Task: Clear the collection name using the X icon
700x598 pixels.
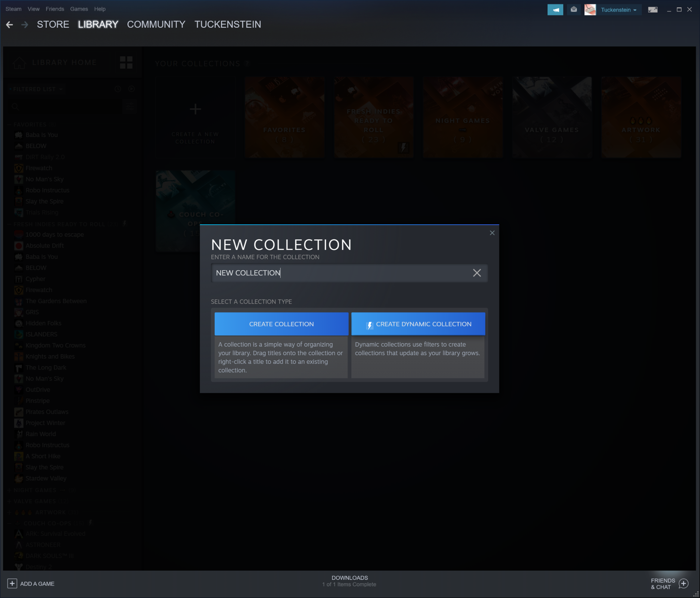Action: [x=476, y=273]
